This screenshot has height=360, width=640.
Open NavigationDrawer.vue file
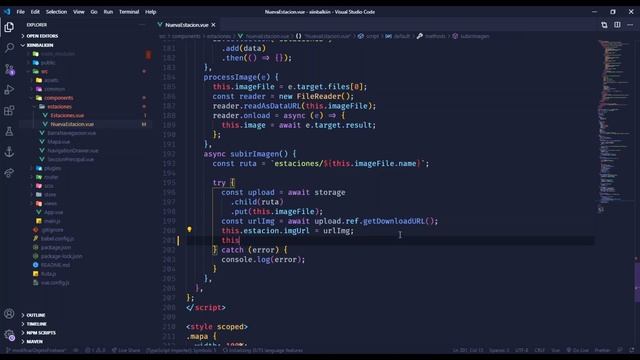tap(73, 151)
